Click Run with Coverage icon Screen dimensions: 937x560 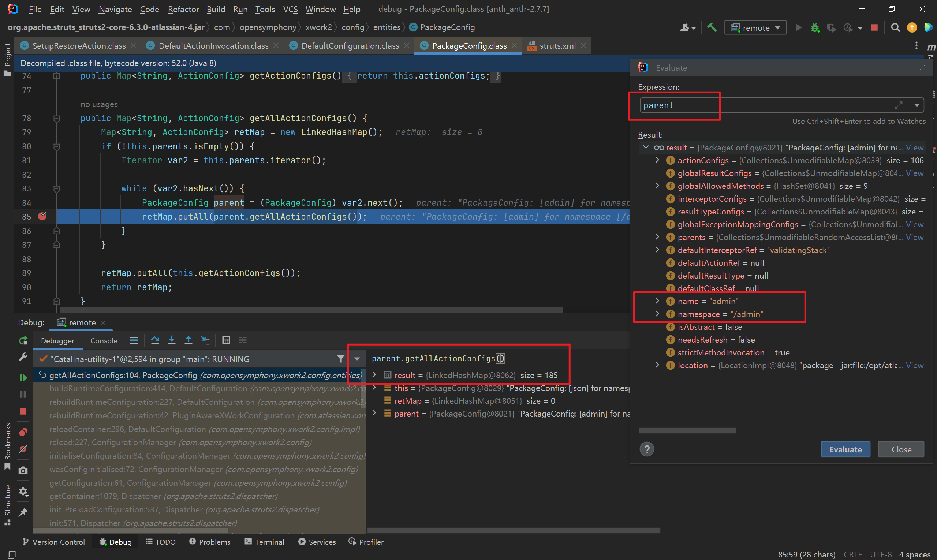(831, 27)
